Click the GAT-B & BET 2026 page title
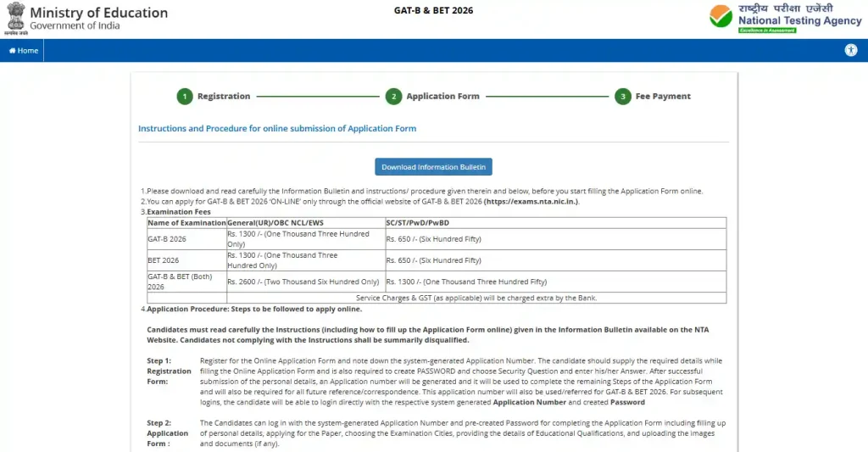 (433, 11)
